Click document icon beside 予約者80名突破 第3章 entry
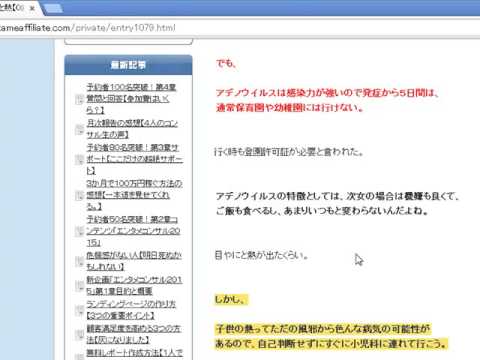 [x=79, y=159]
